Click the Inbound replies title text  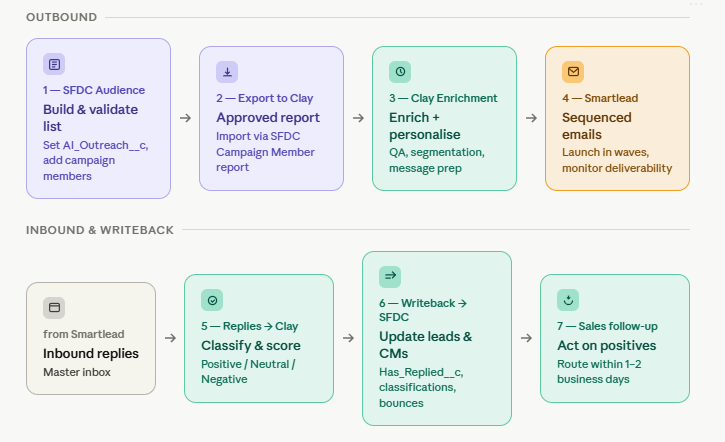tap(91, 353)
